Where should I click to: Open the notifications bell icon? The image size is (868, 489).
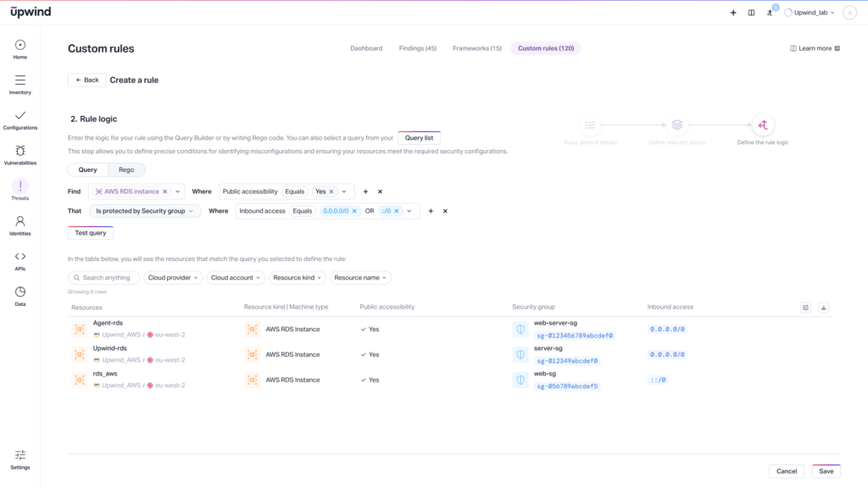[x=770, y=13]
